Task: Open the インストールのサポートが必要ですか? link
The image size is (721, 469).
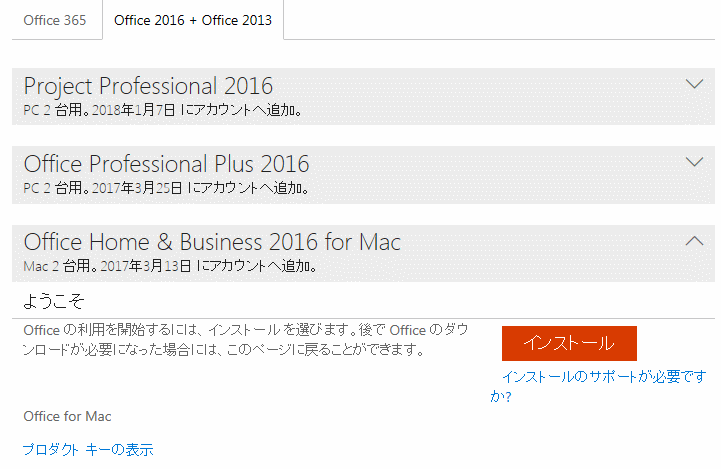Action: click(598, 386)
